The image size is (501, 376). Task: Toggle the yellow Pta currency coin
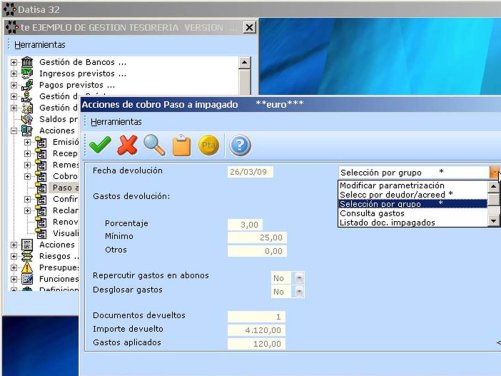[209, 145]
